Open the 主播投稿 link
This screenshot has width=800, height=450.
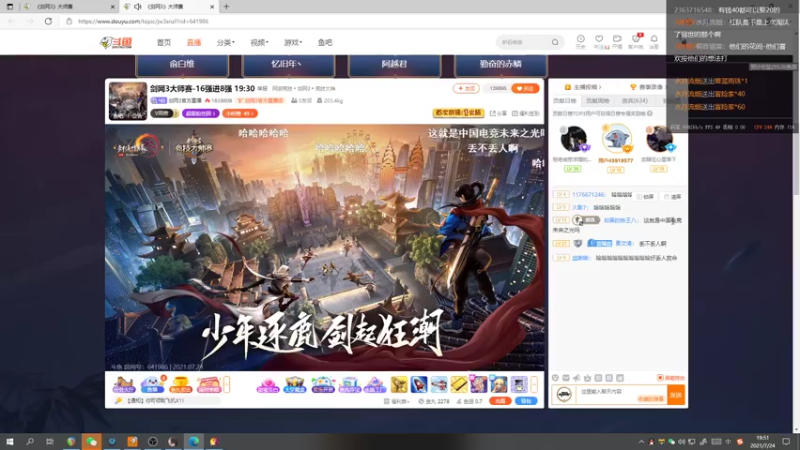[583, 87]
